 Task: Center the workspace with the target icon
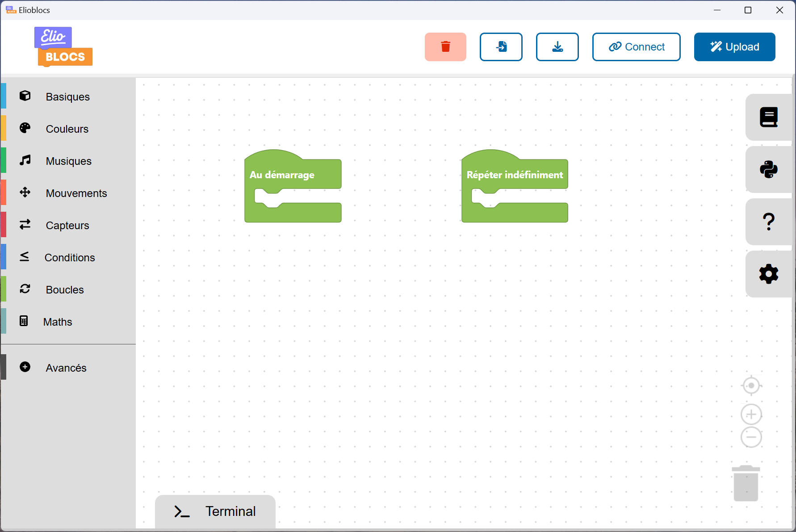[x=751, y=385]
